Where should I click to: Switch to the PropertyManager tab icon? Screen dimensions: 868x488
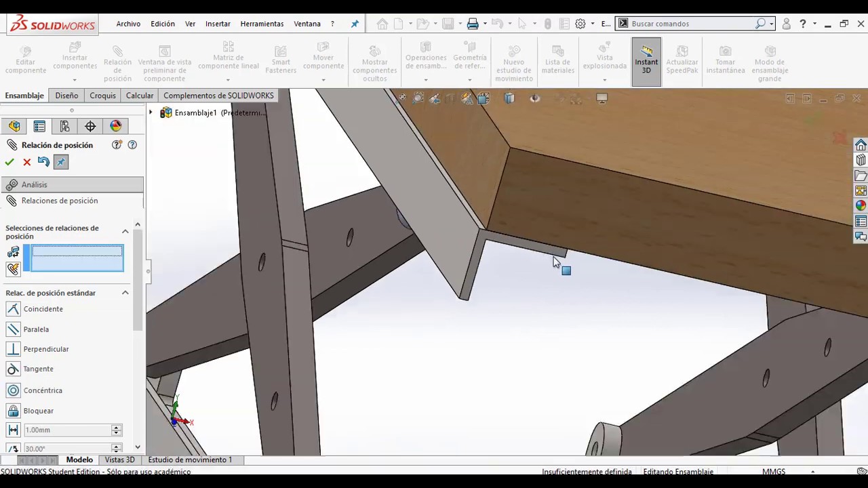[x=39, y=126]
